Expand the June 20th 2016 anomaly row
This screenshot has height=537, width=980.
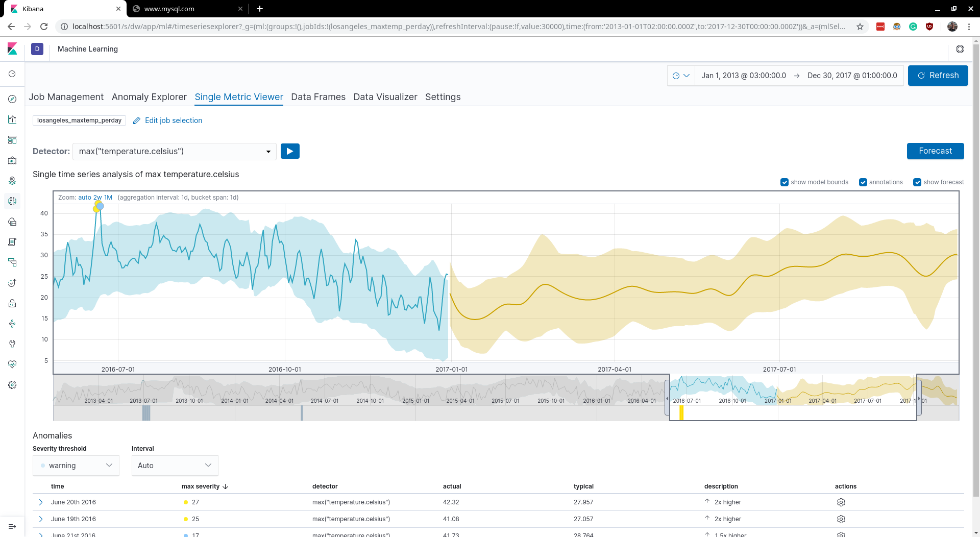click(41, 502)
